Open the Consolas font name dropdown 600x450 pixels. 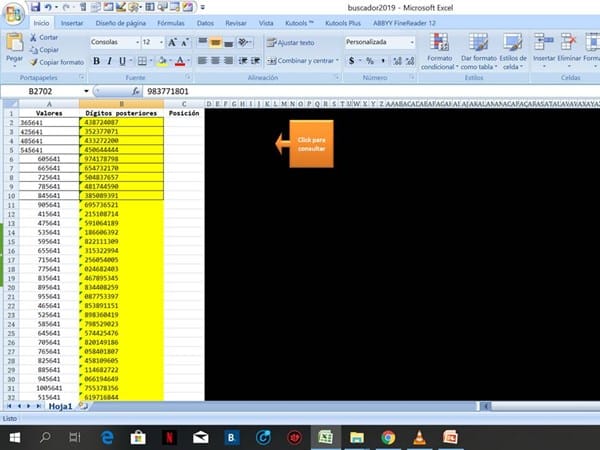click(137, 42)
